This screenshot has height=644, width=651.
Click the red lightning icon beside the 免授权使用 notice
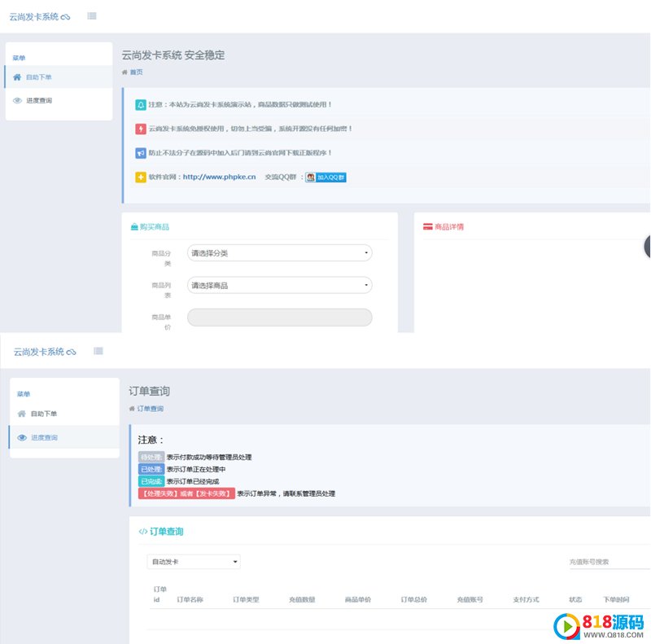(x=141, y=129)
